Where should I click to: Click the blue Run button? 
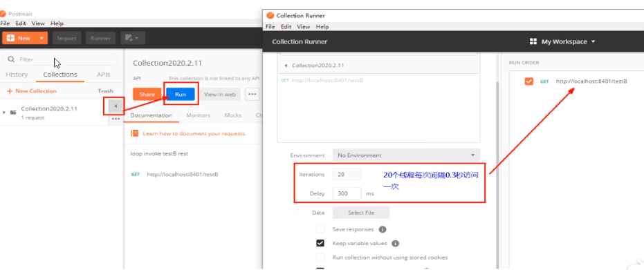181,94
